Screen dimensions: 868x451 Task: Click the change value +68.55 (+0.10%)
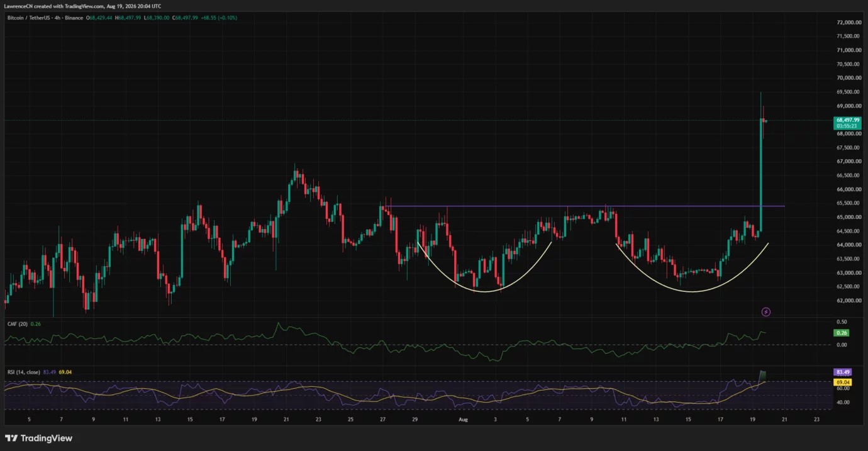point(219,18)
